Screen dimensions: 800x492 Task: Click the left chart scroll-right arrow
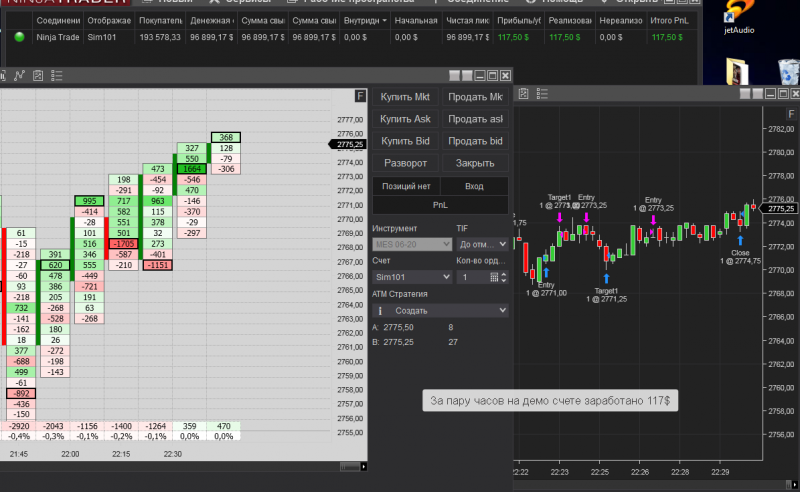[x=364, y=466]
